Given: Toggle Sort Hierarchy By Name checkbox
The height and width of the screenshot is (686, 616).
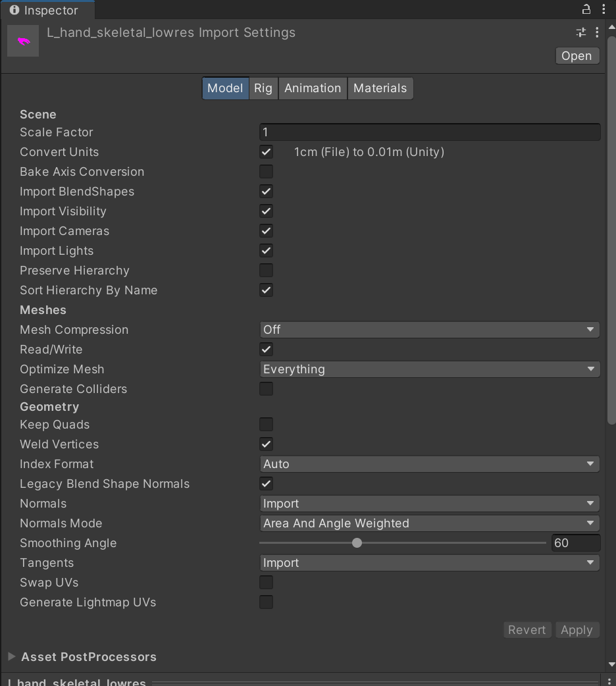Looking at the screenshot, I should pyautogui.click(x=266, y=290).
